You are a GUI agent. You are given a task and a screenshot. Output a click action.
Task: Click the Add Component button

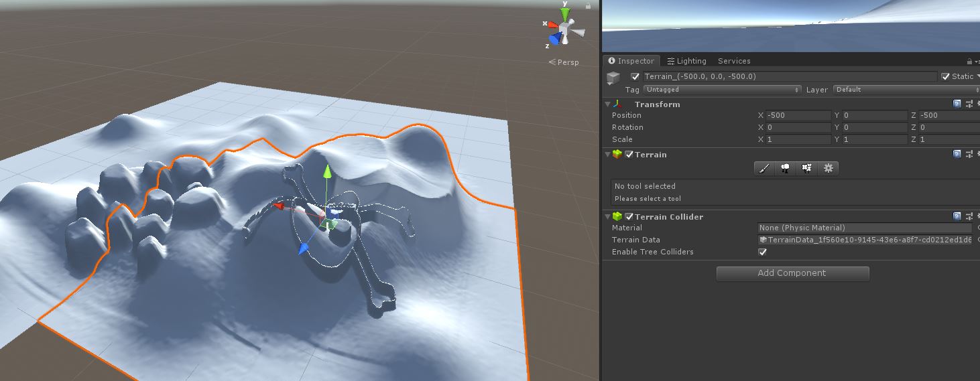point(792,273)
